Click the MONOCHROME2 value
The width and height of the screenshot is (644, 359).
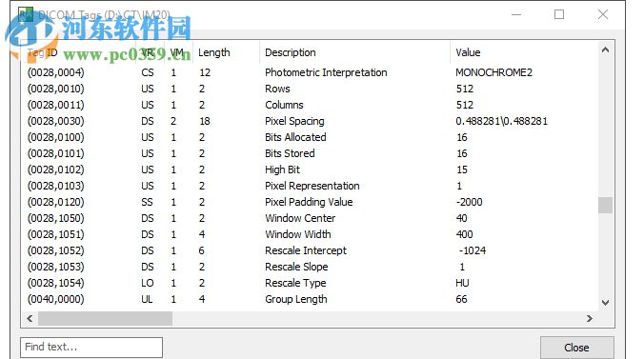pos(493,72)
